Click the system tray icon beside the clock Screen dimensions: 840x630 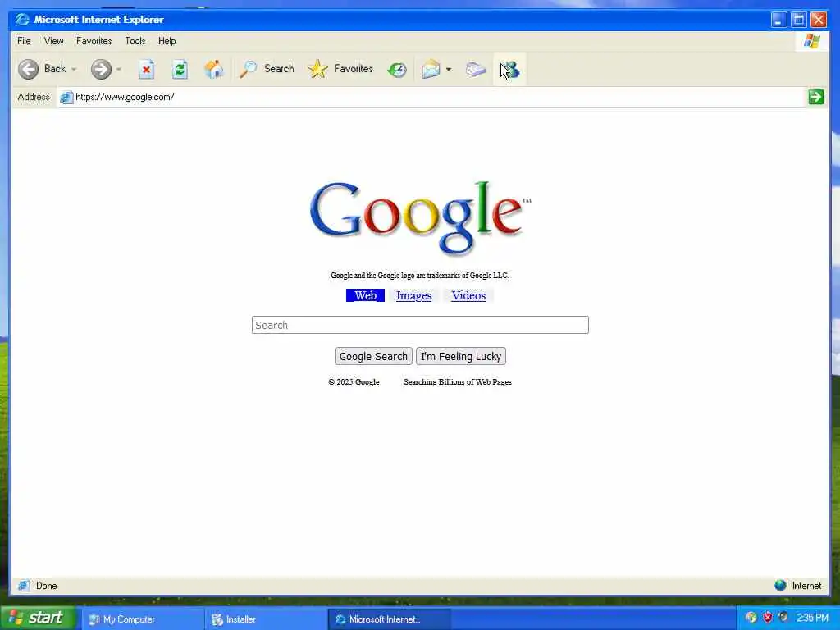pyautogui.click(x=783, y=617)
